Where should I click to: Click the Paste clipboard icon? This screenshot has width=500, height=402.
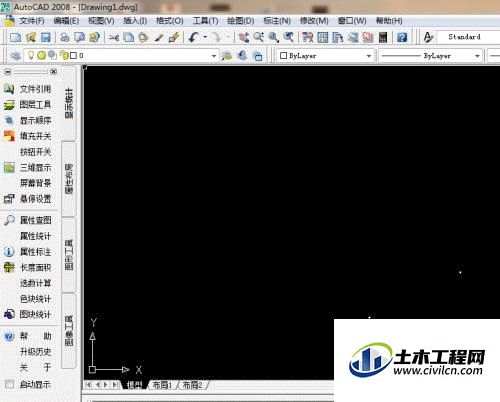(143, 37)
